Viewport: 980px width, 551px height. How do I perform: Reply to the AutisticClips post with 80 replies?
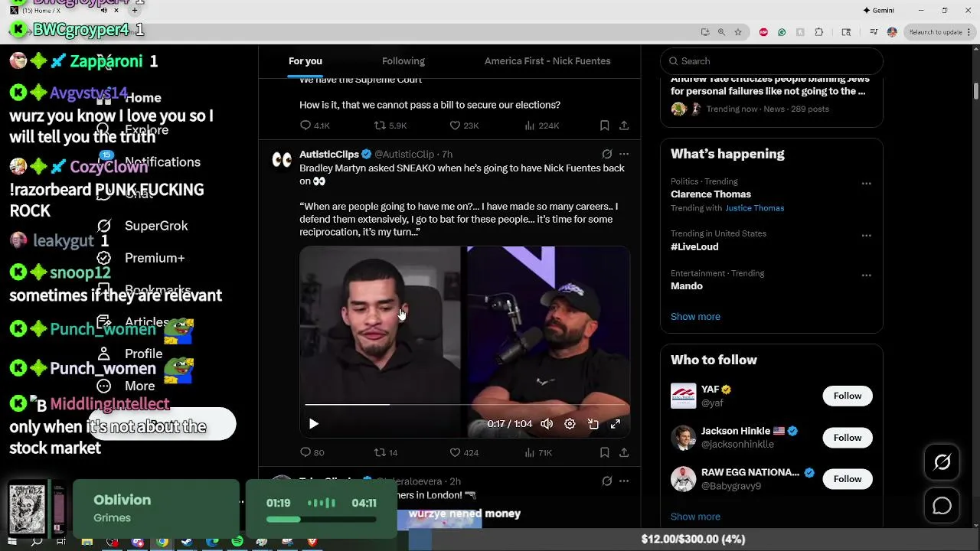tap(312, 452)
